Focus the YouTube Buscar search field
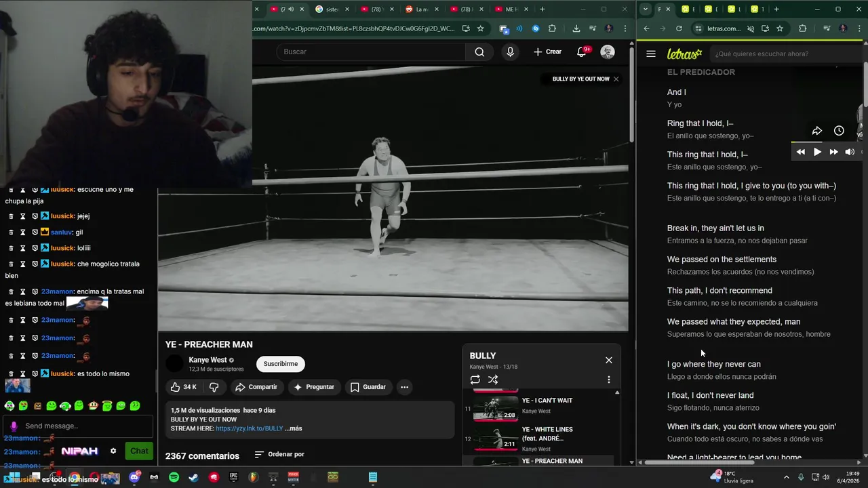The width and height of the screenshot is (868, 488). [371, 52]
